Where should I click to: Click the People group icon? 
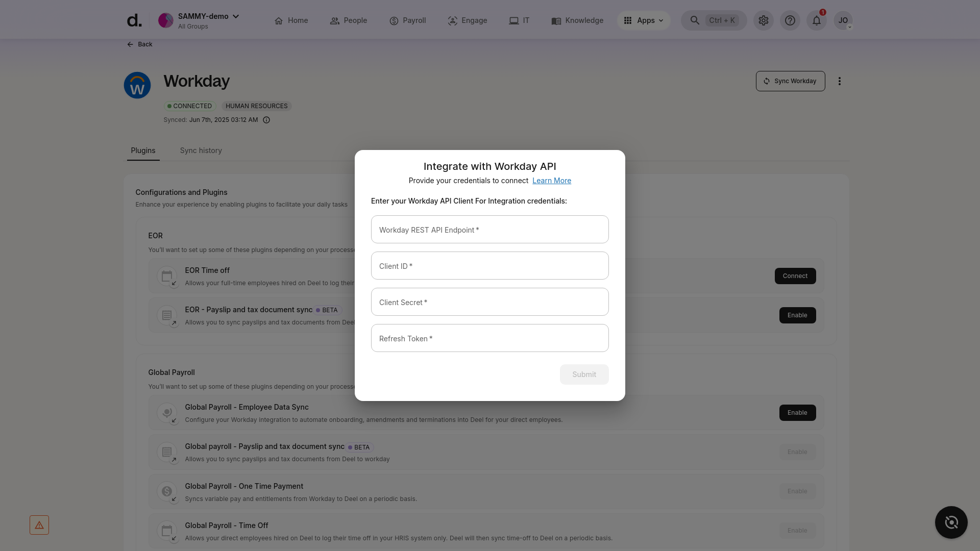pyautogui.click(x=335, y=21)
